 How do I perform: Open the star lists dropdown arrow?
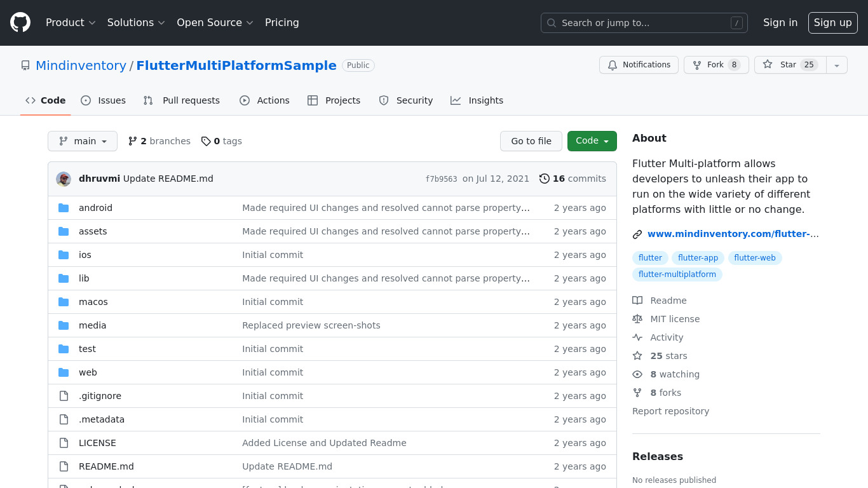click(x=837, y=65)
